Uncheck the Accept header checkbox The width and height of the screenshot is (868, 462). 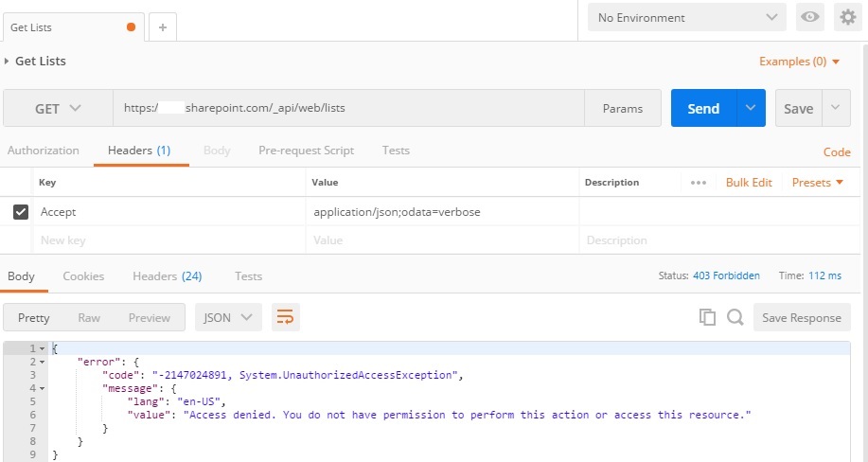21,212
